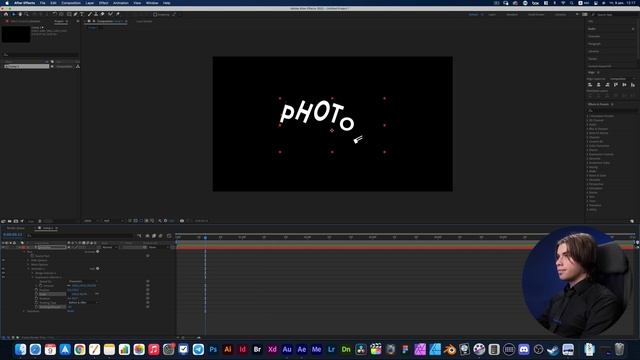Screen dimensions: 640x360
Task: Switch to the Render Queue tab
Action: click(x=16, y=228)
